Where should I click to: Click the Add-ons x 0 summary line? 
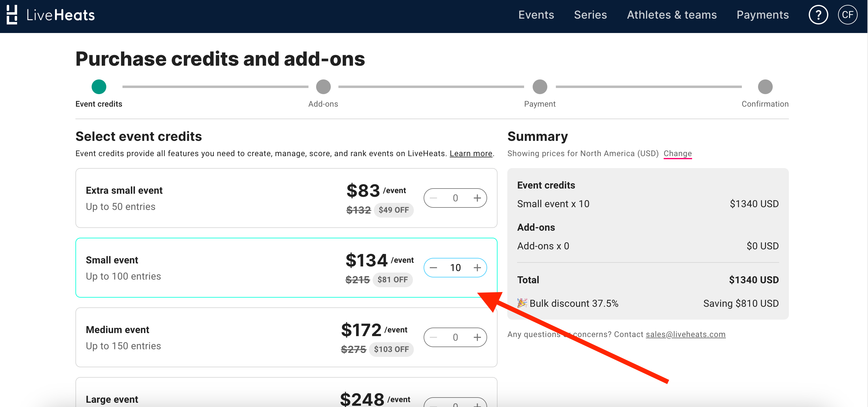(543, 246)
